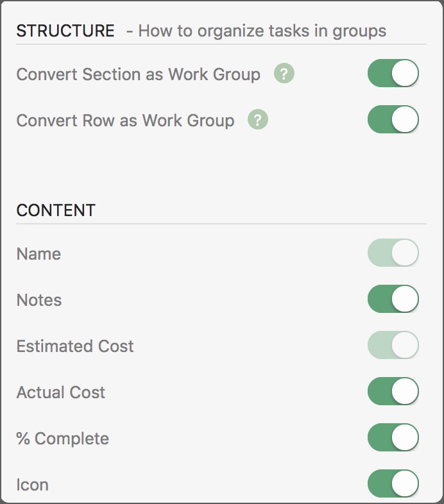
Task: Click the Notes label text
Action: click(x=39, y=300)
